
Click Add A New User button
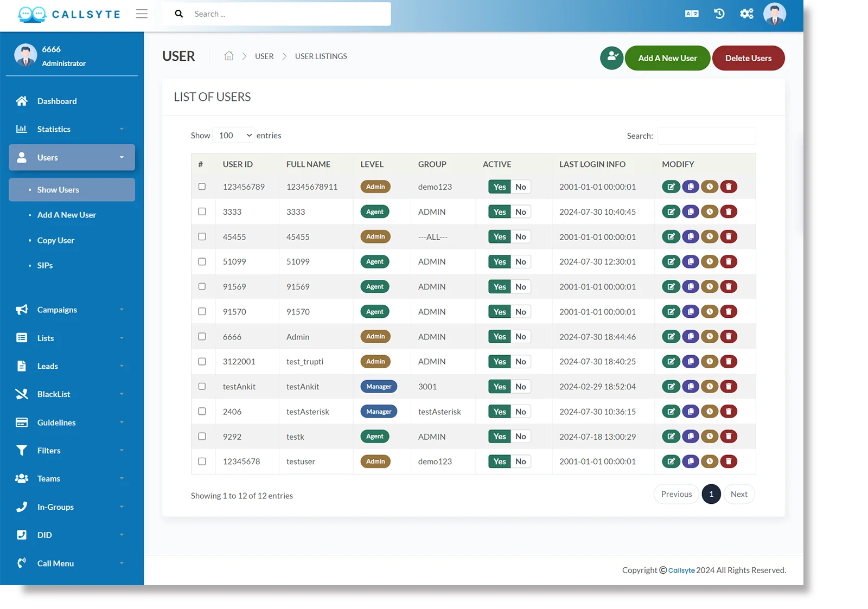pyautogui.click(x=667, y=58)
